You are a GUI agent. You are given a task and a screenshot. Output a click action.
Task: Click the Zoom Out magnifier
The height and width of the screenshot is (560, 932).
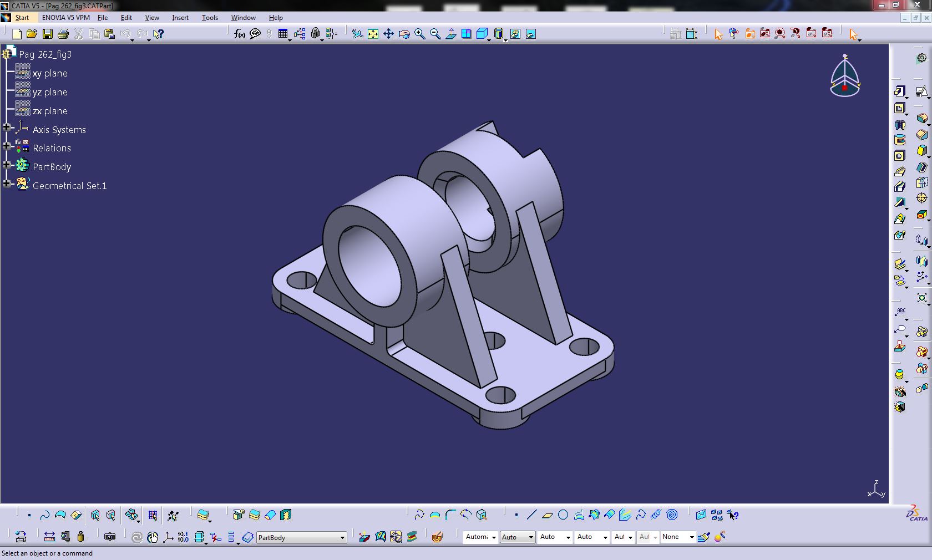pyautogui.click(x=435, y=34)
